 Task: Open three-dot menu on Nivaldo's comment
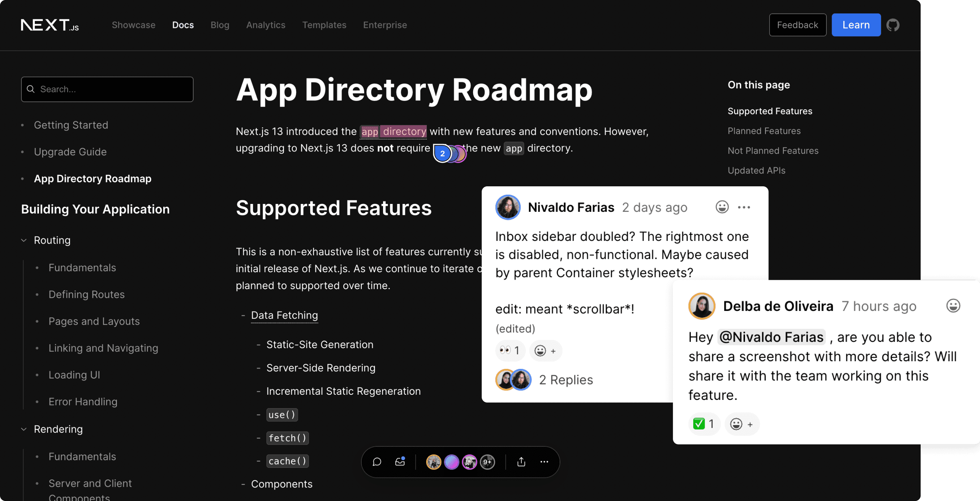coord(744,207)
